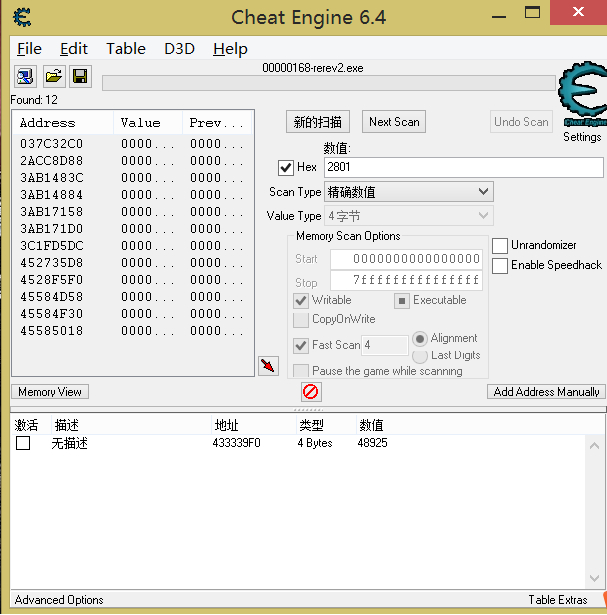Click the 激活 column header
The image size is (607, 615).
(26, 425)
